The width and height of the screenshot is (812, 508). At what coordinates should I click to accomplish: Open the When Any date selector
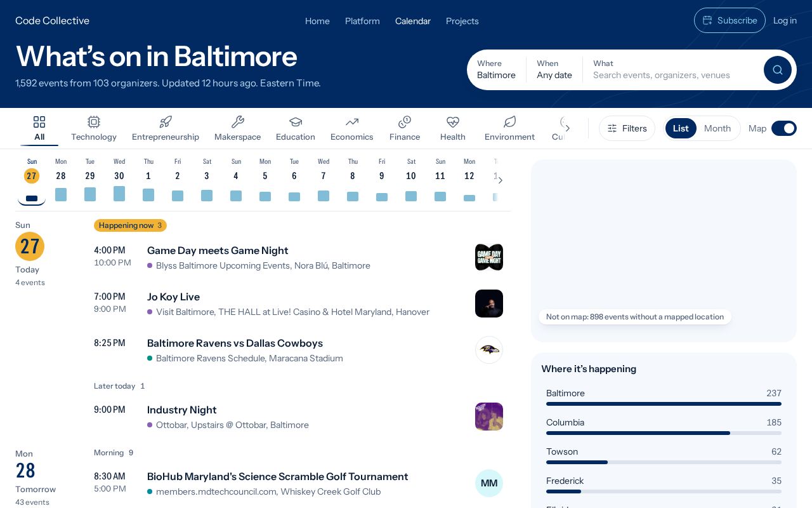(x=554, y=70)
